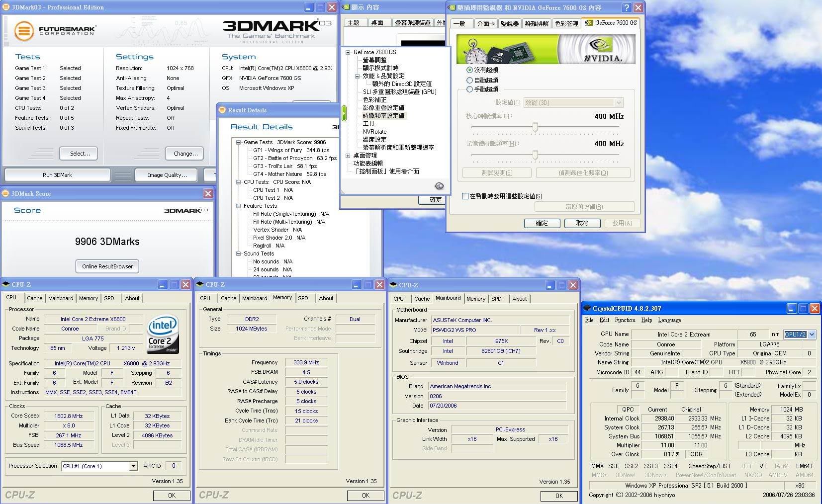The image size is (822, 504).
Task: Switch to the 介面卡 tab
Action: (486, 23)
